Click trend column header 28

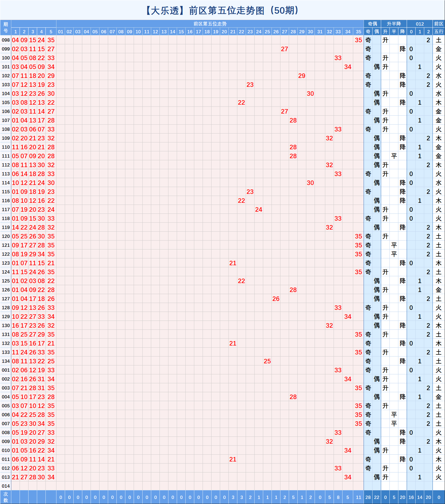point(293,32)
